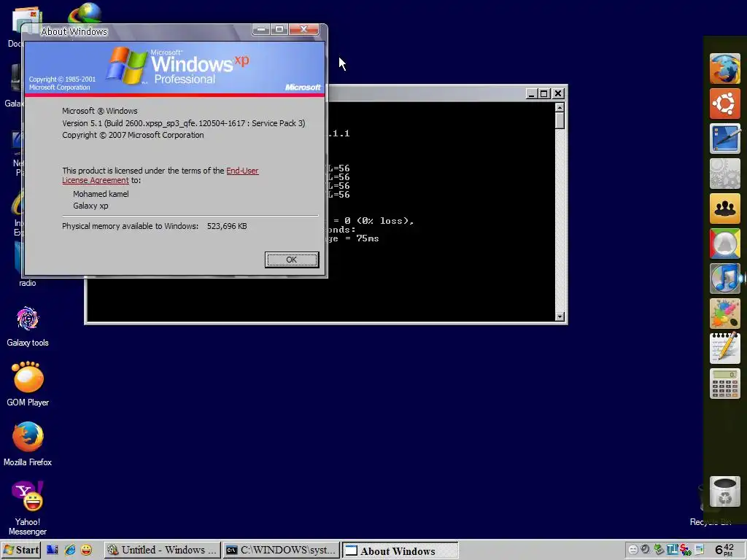This screenshot has height=560, width=747.
Task: Close the About Windows dialog
Action: tap(304, 29)
